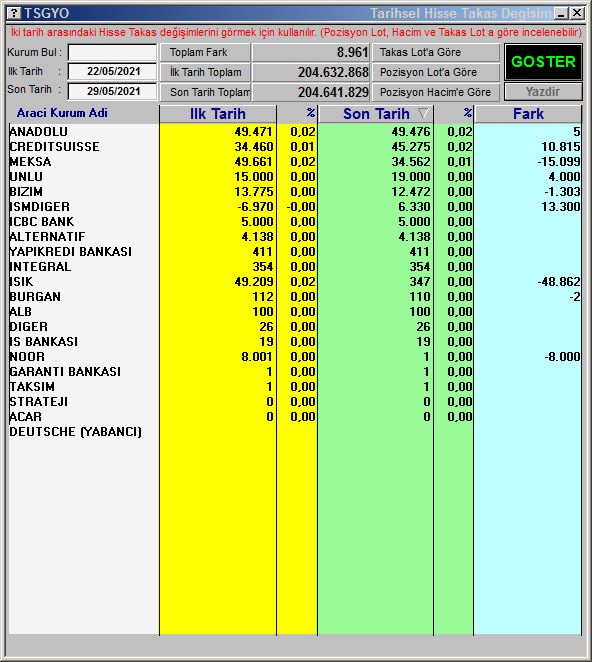
Task: Click the GOSTER button
Action: tap(543, 62)
